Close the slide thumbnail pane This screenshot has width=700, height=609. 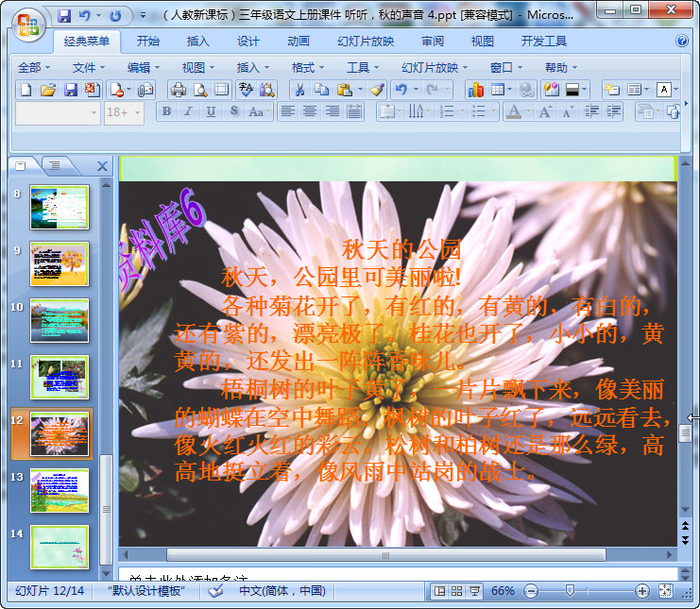coord(102,166)
